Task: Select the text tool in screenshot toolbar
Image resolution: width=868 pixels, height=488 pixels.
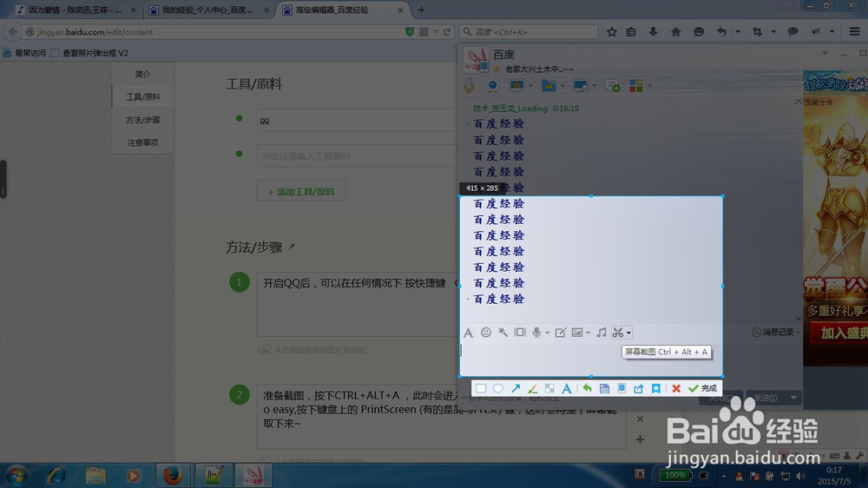Action: tap(566, 388)
